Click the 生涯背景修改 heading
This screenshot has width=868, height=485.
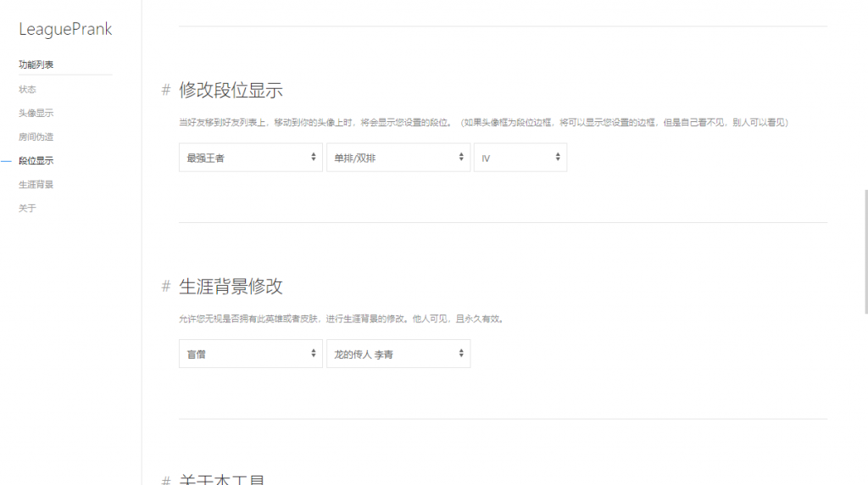[231, 287]
